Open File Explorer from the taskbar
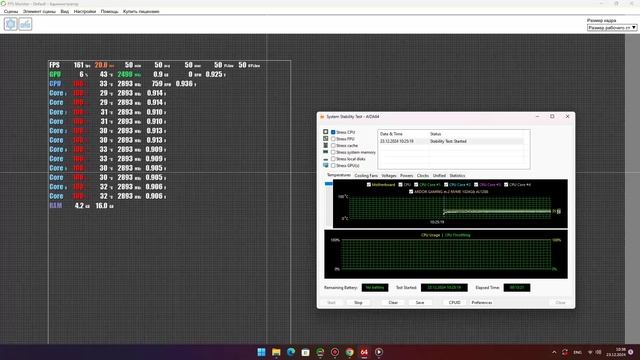Viewport: 640px width, 360px height. tap(276, 352)
